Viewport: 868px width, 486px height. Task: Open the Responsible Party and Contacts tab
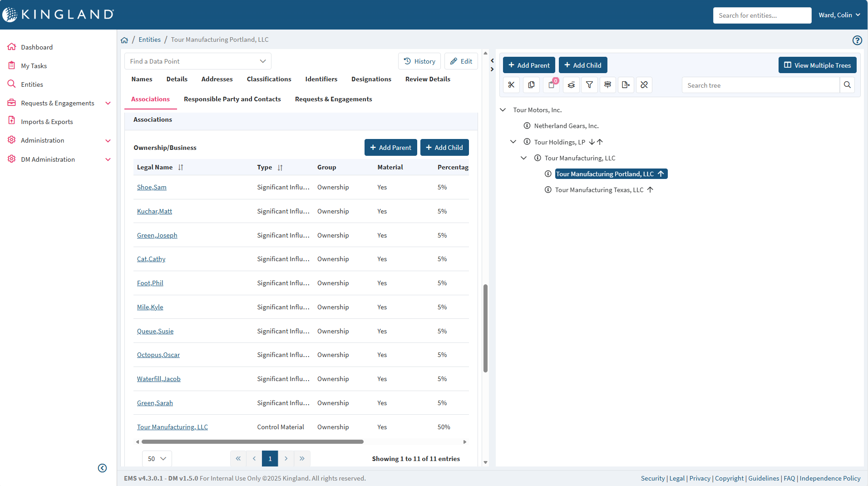click(232, 99)
